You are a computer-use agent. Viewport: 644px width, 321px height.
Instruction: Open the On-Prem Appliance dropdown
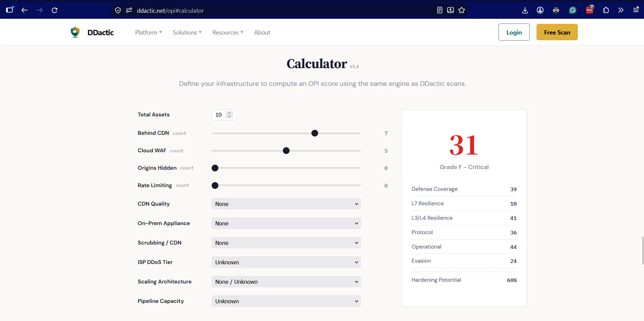point(286,223)
